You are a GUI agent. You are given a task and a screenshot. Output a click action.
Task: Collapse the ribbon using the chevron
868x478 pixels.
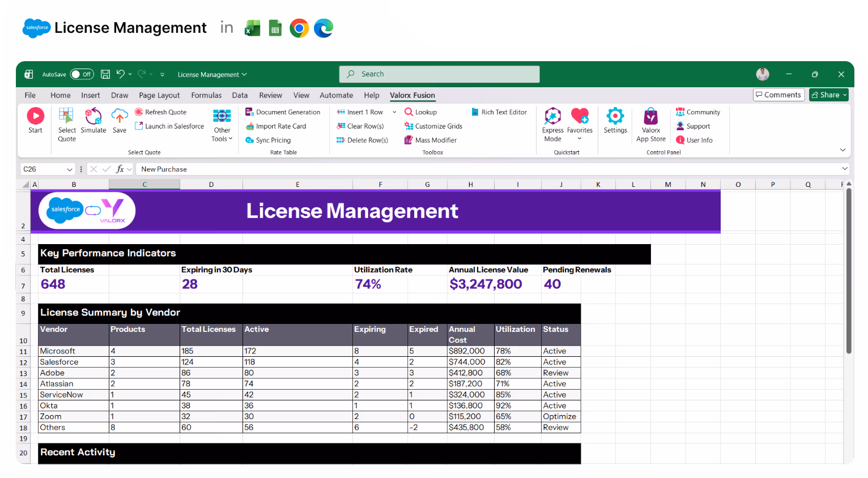tap(843, 150)
